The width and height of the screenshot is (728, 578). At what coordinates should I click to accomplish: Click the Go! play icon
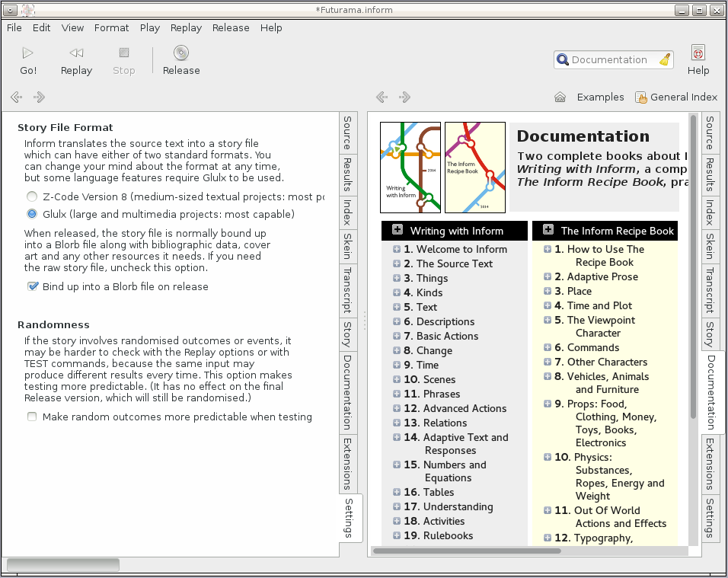[x=28, y=53]
